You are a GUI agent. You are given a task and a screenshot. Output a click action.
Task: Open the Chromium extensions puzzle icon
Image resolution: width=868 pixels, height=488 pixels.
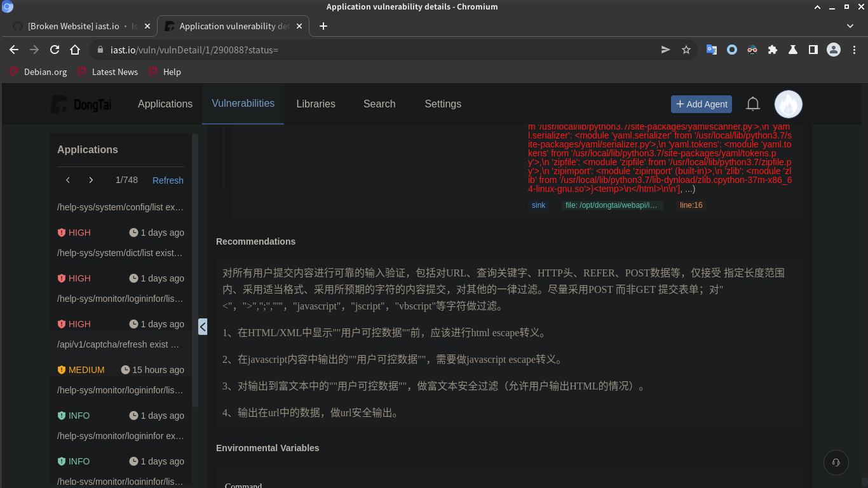point(772,50)
